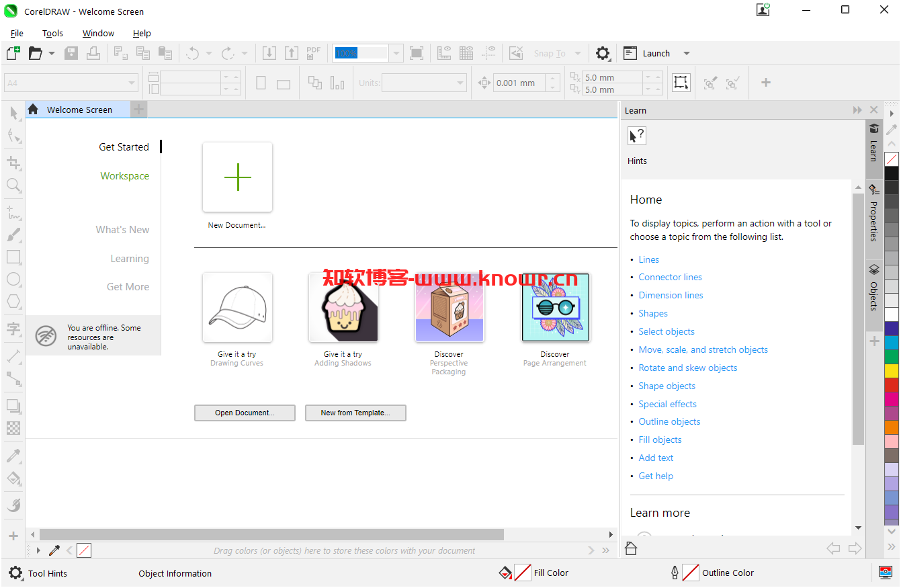Select the Artistic Media tool
Image resolution: width=901 pixels, height=588 pixels.
[13, 235]
